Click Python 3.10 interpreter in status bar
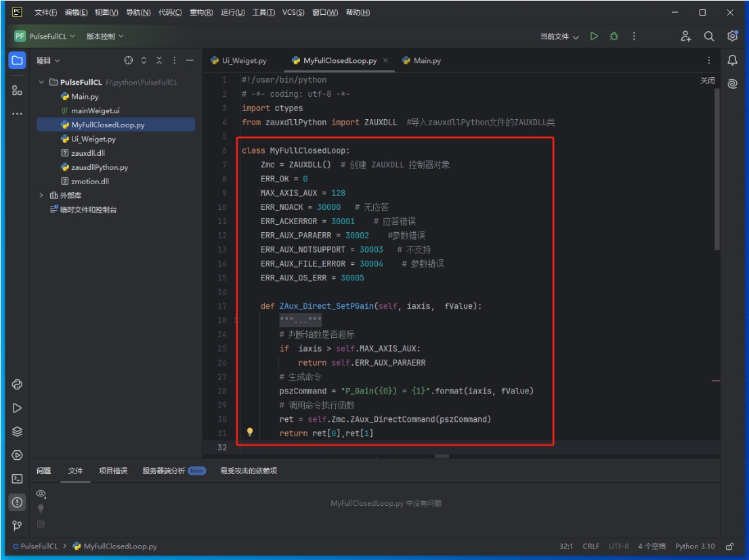749x560 pixels. point(695,546)
